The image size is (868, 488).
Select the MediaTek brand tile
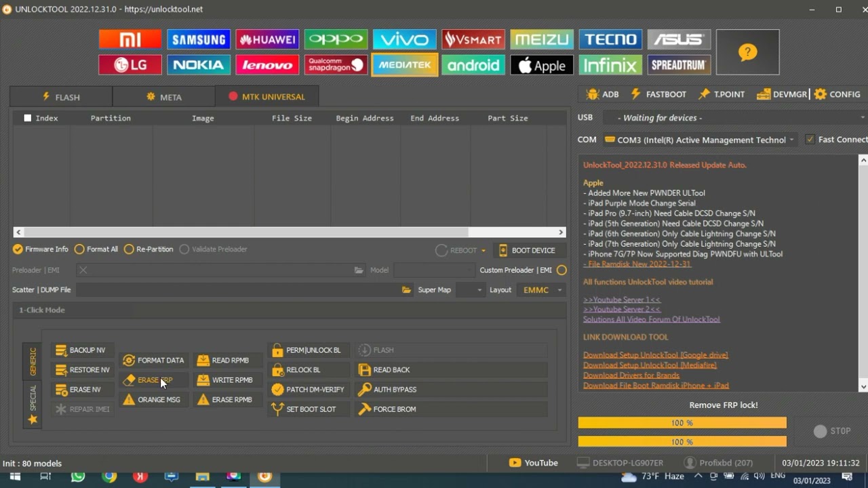[x=404, y=65]
